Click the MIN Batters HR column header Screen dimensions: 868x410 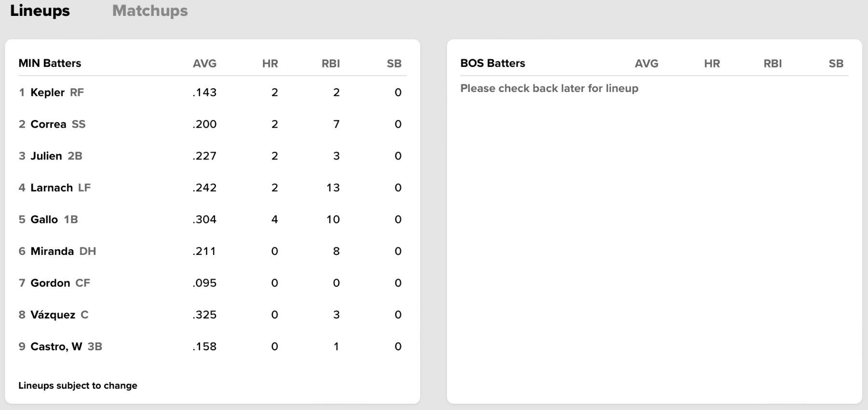point(270,64)
